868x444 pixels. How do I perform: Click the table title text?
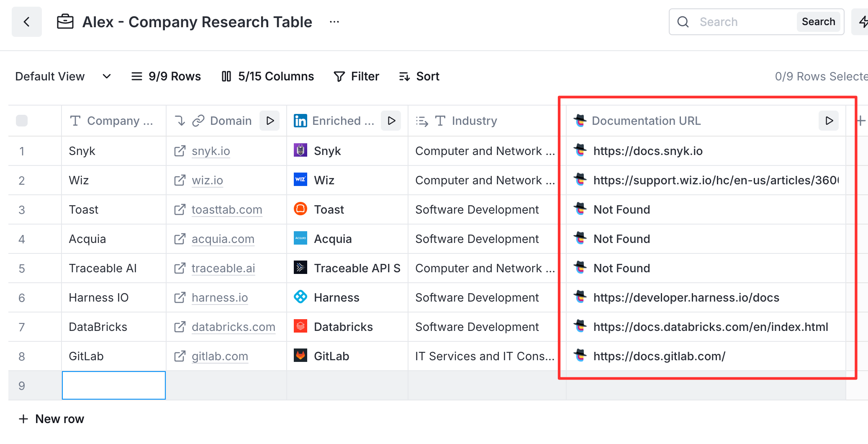[x=197, y=22]
